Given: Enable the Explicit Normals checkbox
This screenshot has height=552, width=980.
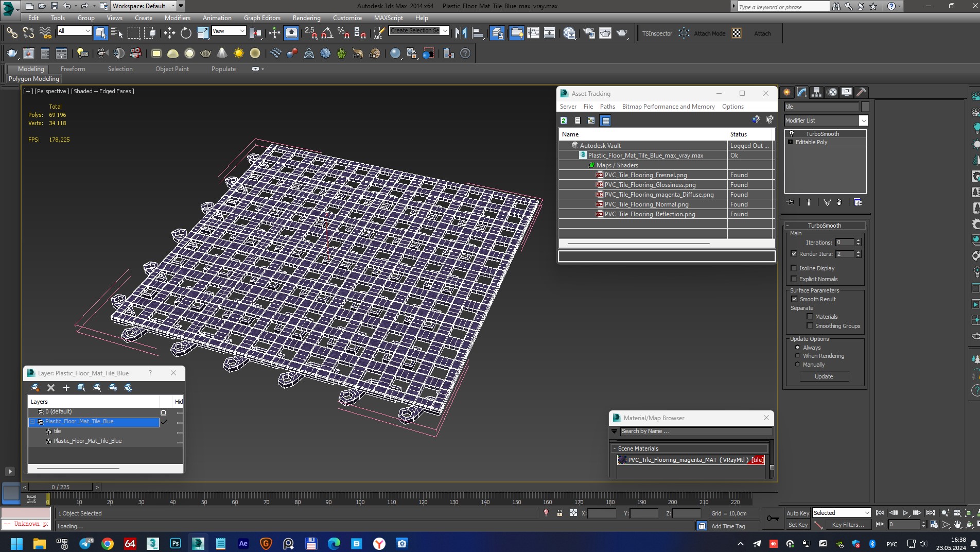Looking at the screenshot, I should point(794,279).
